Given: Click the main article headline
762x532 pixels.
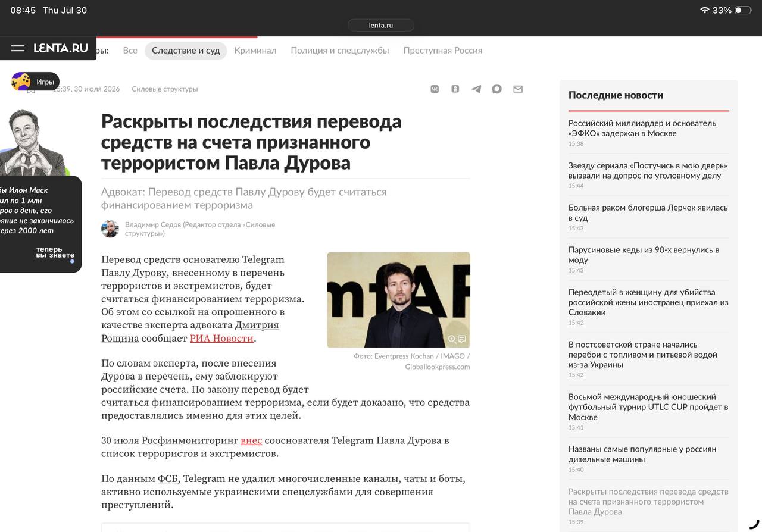Looking at the screenshot, I should (251, 142).
